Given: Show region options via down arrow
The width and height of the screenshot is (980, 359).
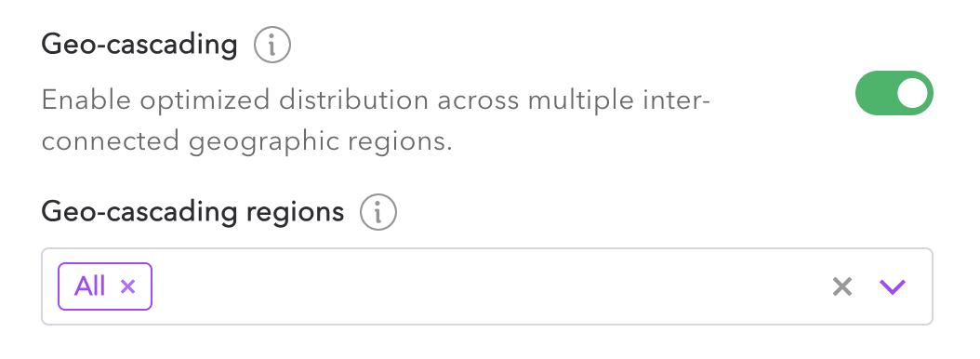Looking at the screenshot, I should click(x=892, y=286).
